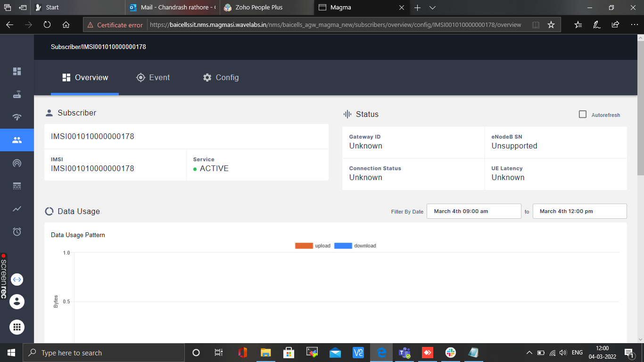Image resolution: width=644 pixels, height=362 pixels.
Task: Open Microsoft Teams from the taskbar
Action: coord(405,353)
